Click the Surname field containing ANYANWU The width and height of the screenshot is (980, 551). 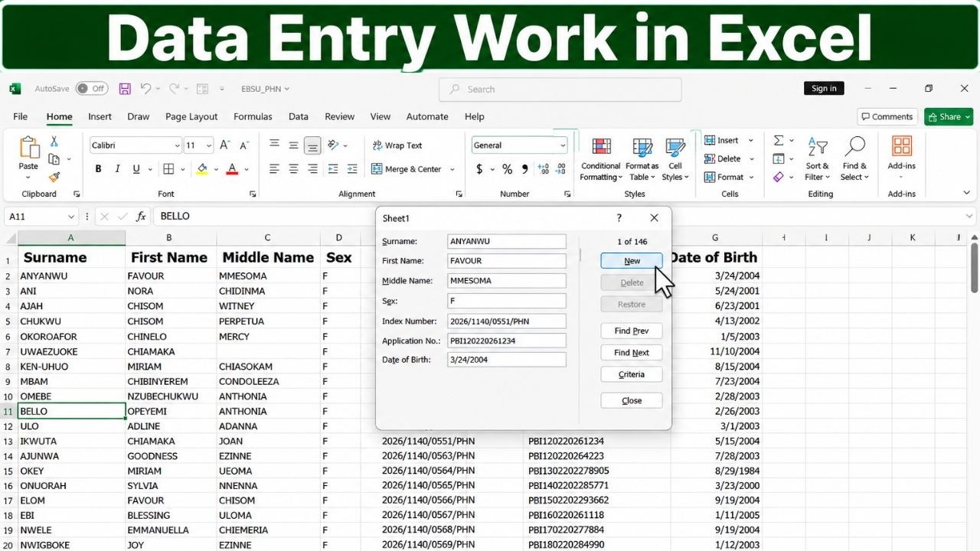pos(507,241)
